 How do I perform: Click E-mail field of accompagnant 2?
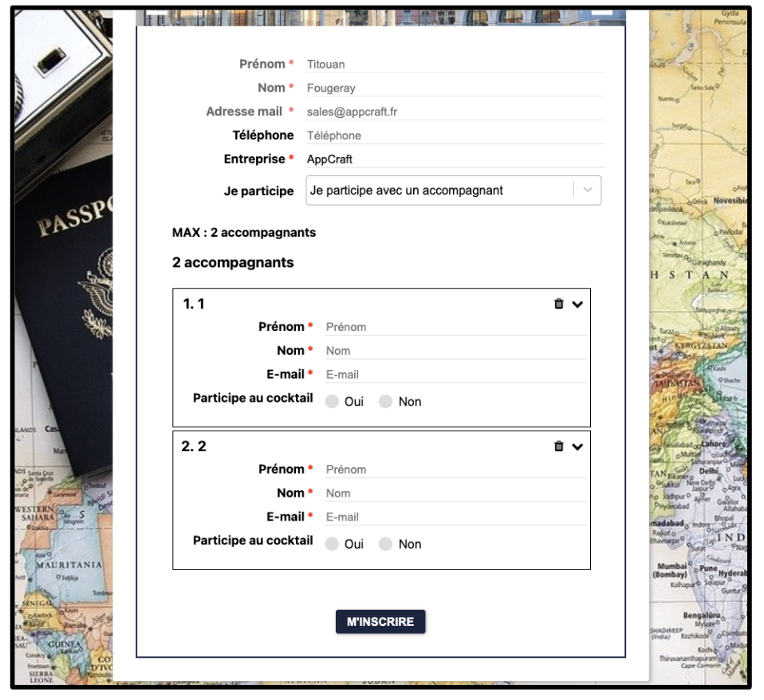click(x=455, y=517)
